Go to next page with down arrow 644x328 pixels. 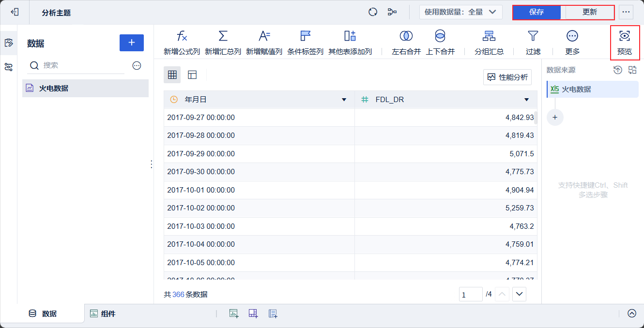519,294
